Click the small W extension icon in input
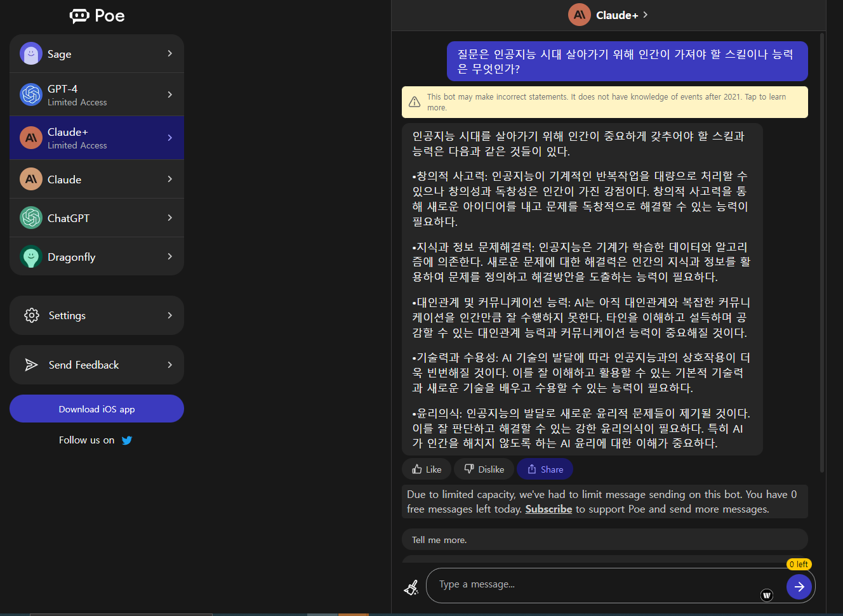 tap(767, 595)
